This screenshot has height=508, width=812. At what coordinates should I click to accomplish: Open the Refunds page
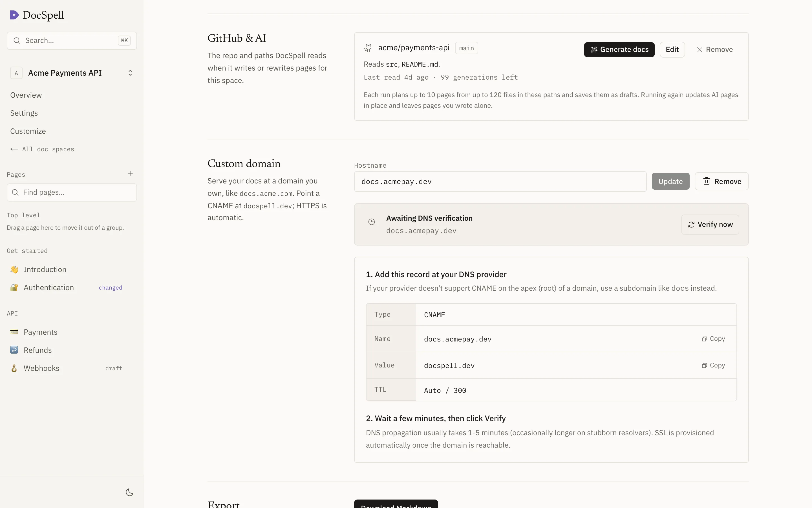point(37,350)
